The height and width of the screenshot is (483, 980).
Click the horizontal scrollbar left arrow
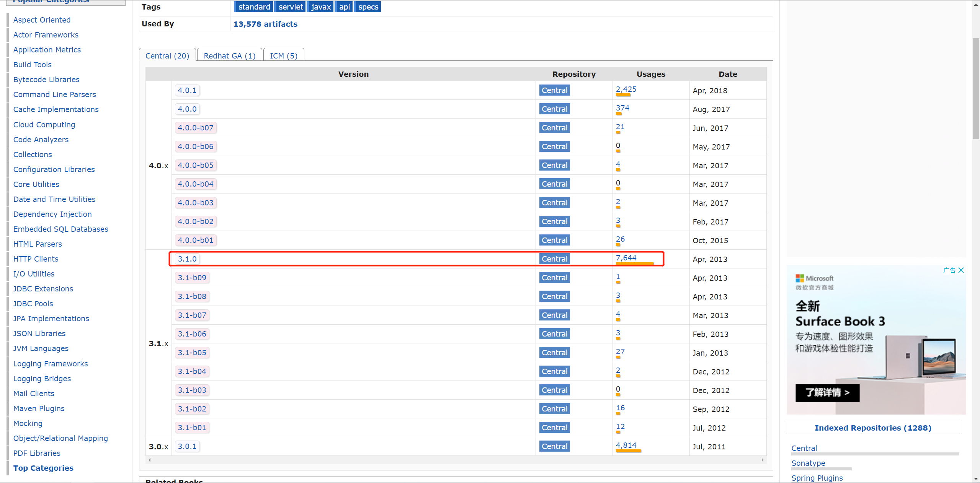click(x=150, y=460)
